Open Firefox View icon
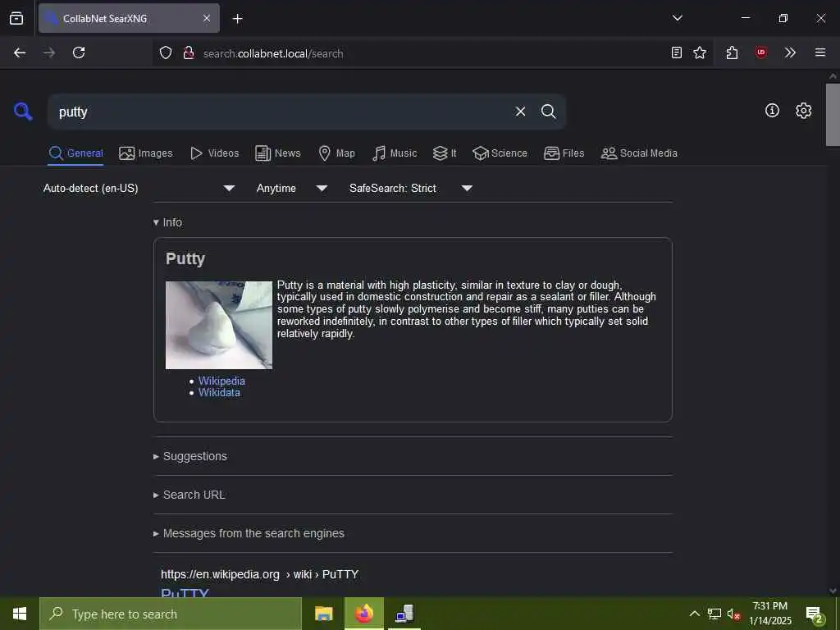 tap(16, 18)
